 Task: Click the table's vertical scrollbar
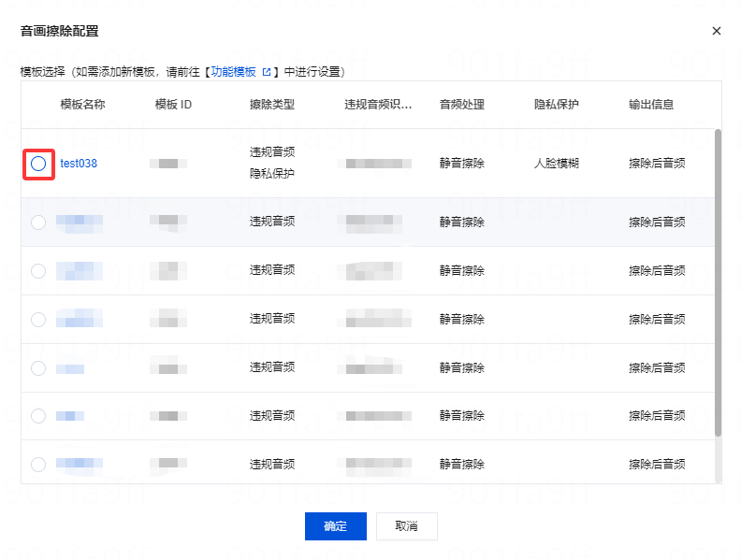[x=718, y=280]
